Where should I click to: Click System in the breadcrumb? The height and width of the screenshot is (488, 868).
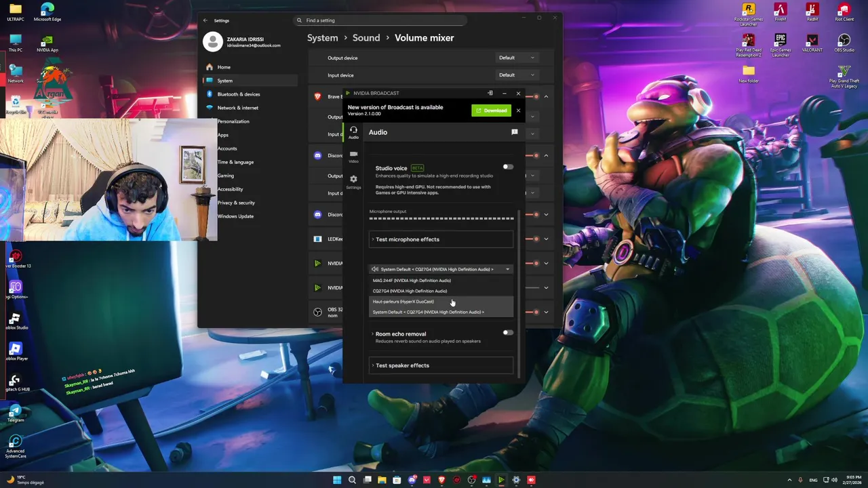click(x=322, y=38)
